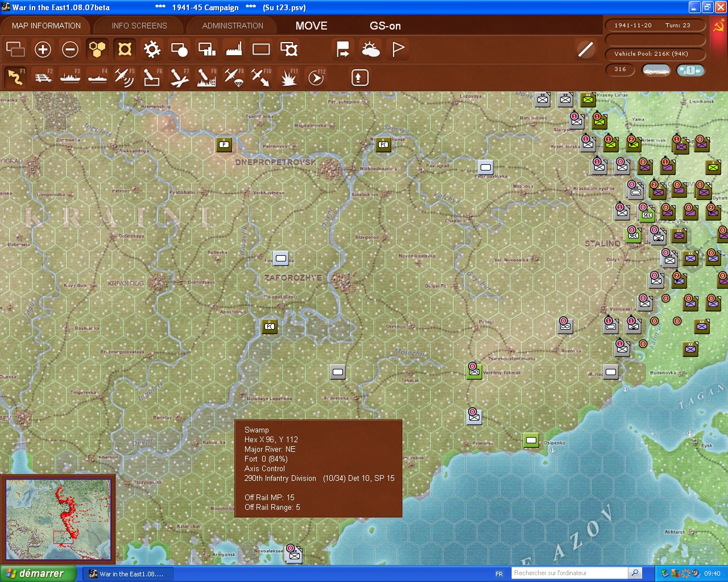Toggle the gear-shaped fort levels overlay

152,49
